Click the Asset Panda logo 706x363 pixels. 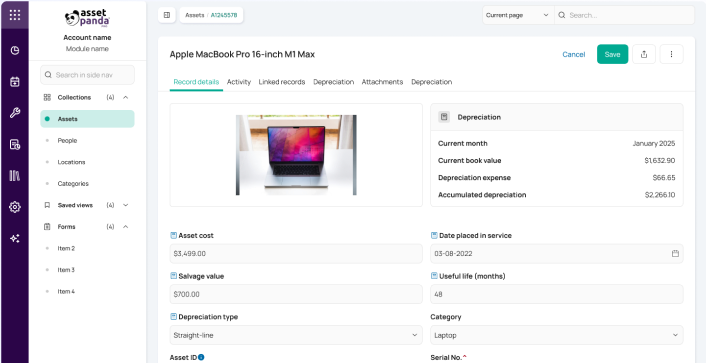87,18
